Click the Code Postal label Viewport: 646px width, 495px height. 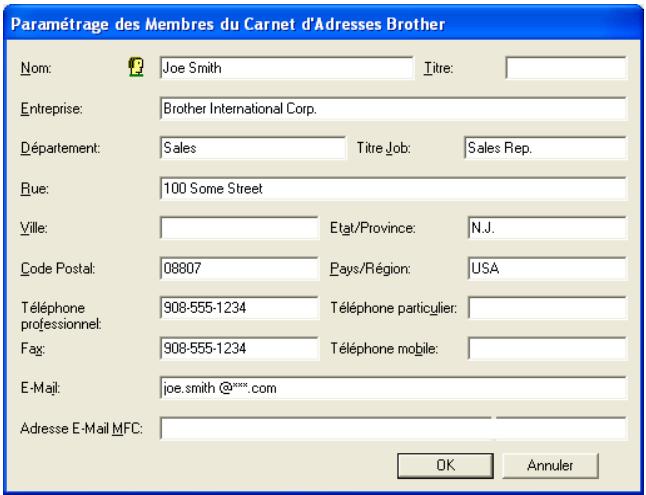click(x=58, y=268)
